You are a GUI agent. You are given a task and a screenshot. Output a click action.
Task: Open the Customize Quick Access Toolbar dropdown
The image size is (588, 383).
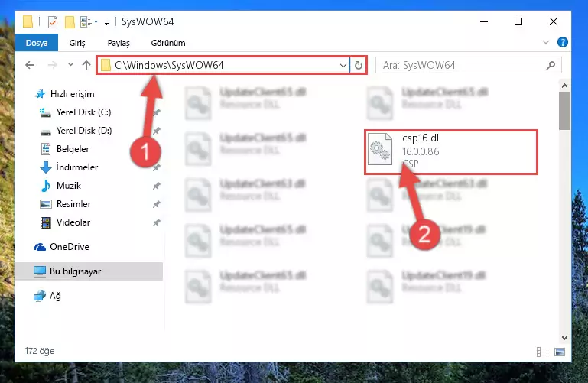point(106,23)
